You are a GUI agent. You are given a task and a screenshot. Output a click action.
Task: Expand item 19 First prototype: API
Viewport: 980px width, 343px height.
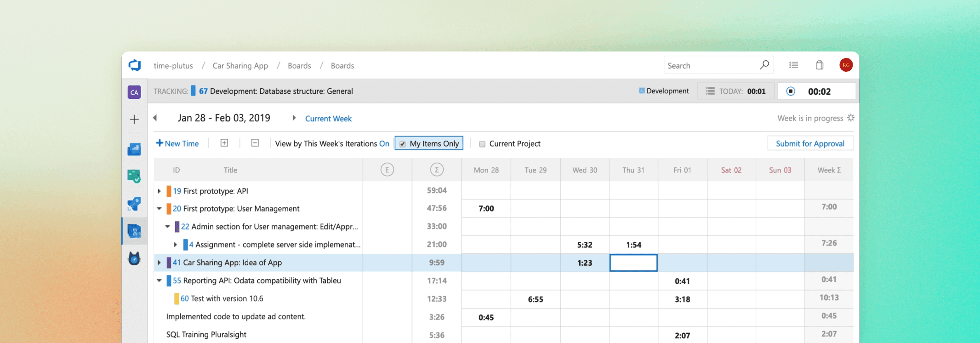tap(159, 191)
